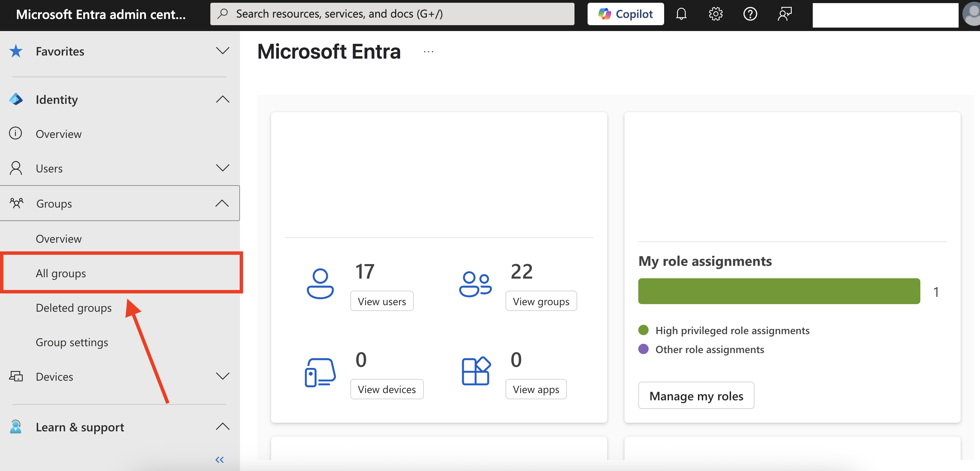Click the help question mark icon
980x471 pixels.
750,14
